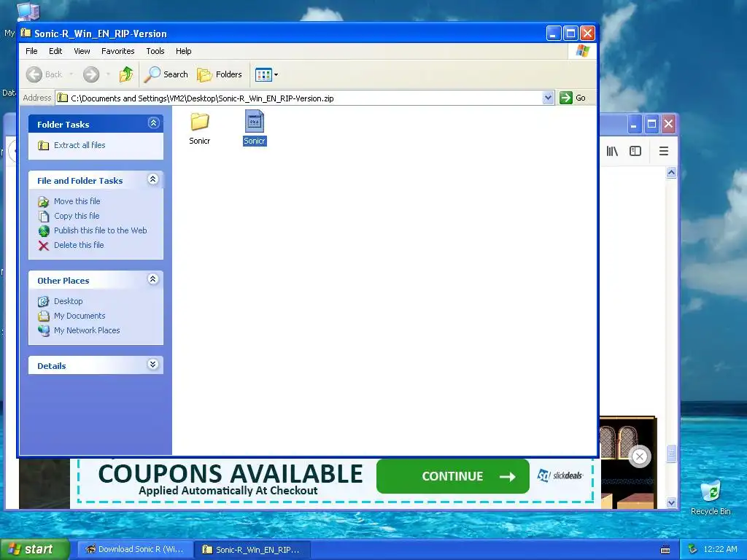Go to Desktop in Other Places
The height and width of the screenshot is (560, 747).
68,301
